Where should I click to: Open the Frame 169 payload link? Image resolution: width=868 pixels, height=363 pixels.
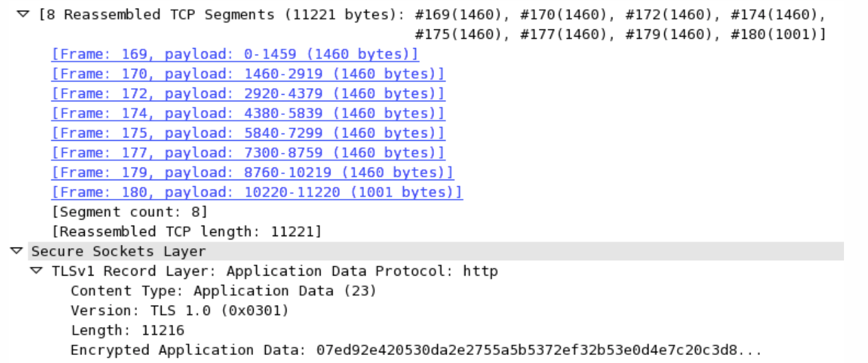[235, 54]
